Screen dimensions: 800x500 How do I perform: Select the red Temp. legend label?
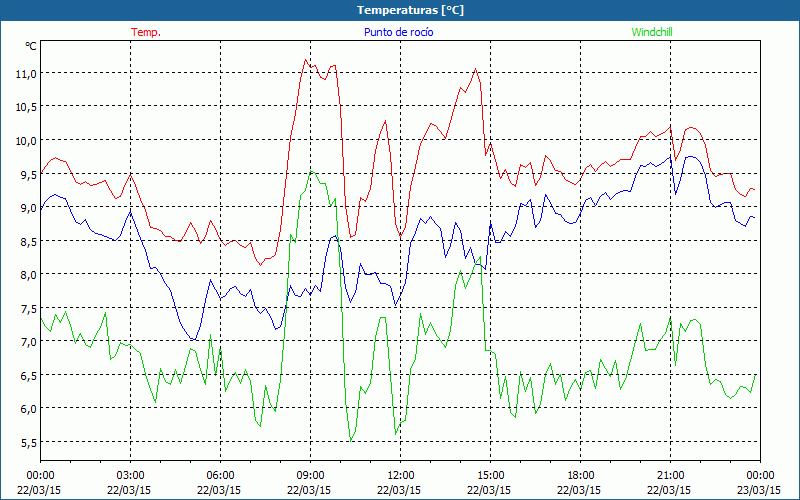(146, 32)
